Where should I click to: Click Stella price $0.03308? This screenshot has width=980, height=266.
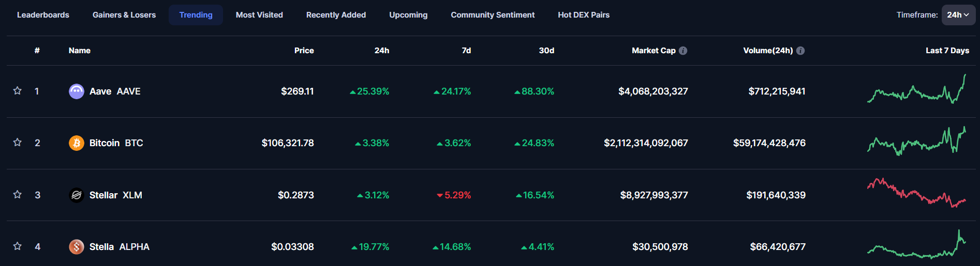[x=292, y=247]
